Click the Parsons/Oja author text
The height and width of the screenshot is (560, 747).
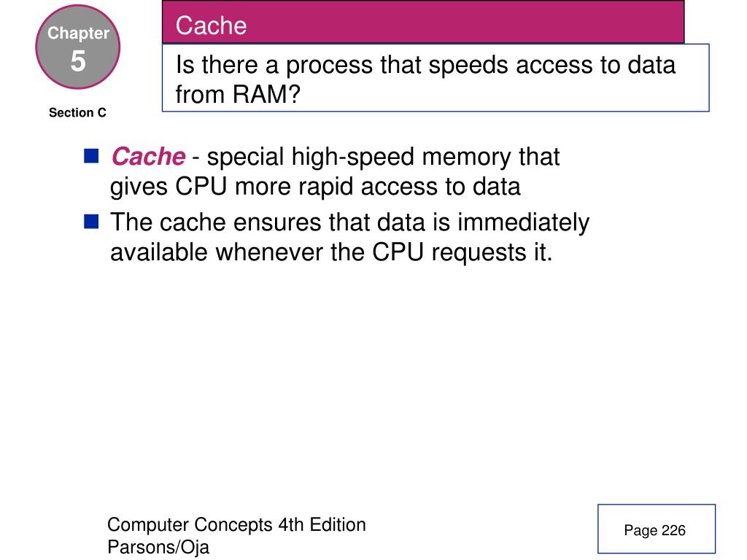pyautogui.click(x=158, y=547)
